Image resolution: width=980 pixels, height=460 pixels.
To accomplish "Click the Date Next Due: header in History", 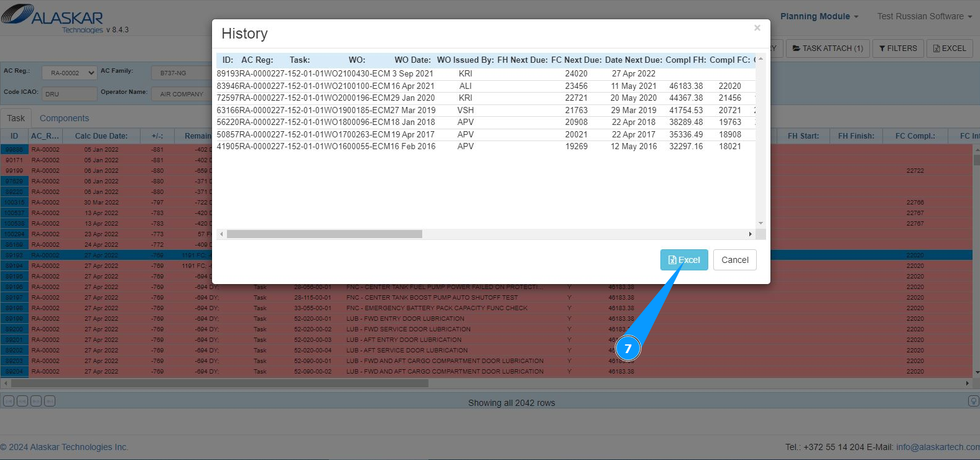I will [634, 60].
